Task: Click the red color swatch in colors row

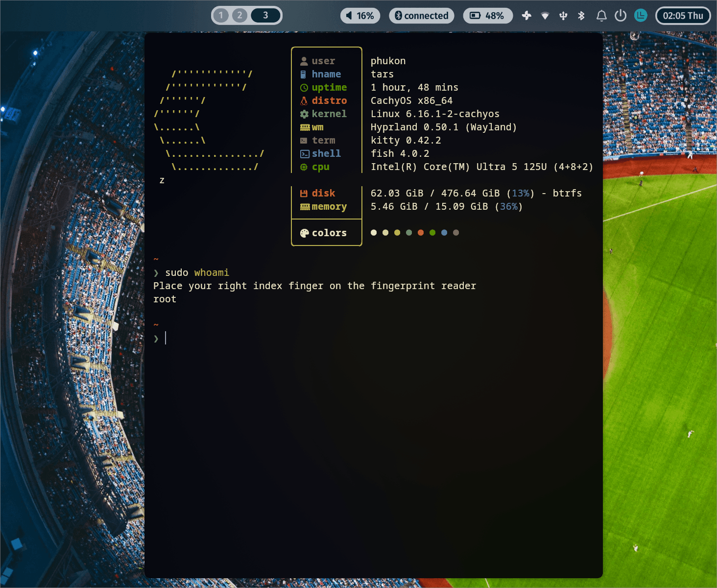Action: (421, 233)
